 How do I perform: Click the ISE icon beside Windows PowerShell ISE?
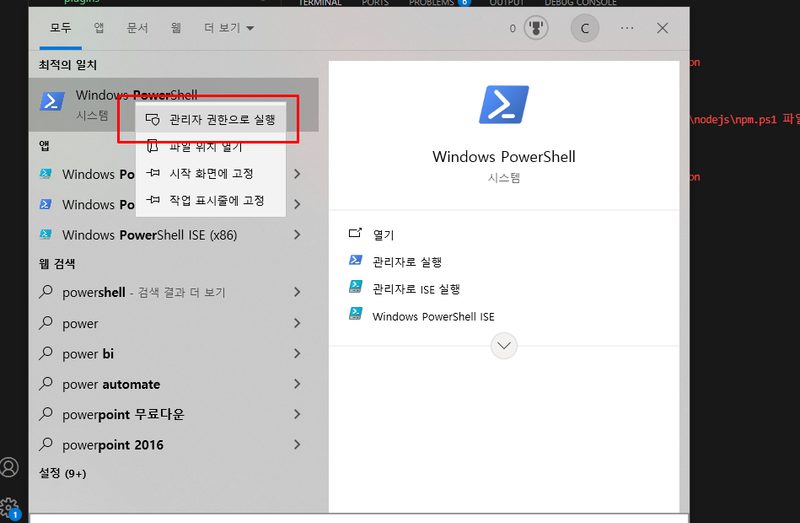pos(356,314)
